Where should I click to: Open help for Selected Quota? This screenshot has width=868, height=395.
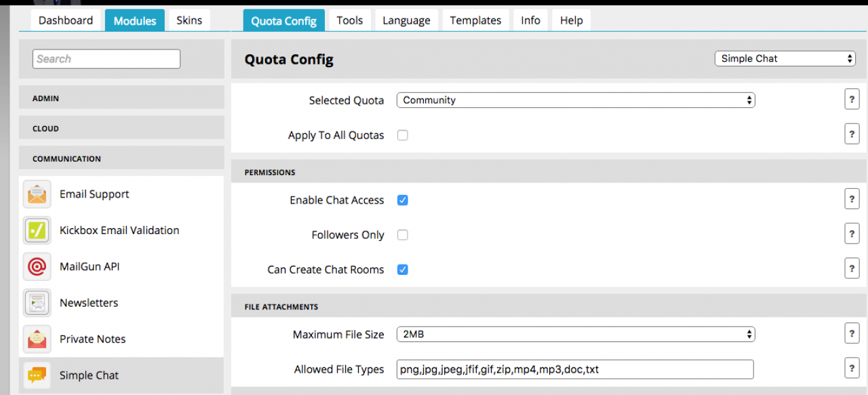852,100
